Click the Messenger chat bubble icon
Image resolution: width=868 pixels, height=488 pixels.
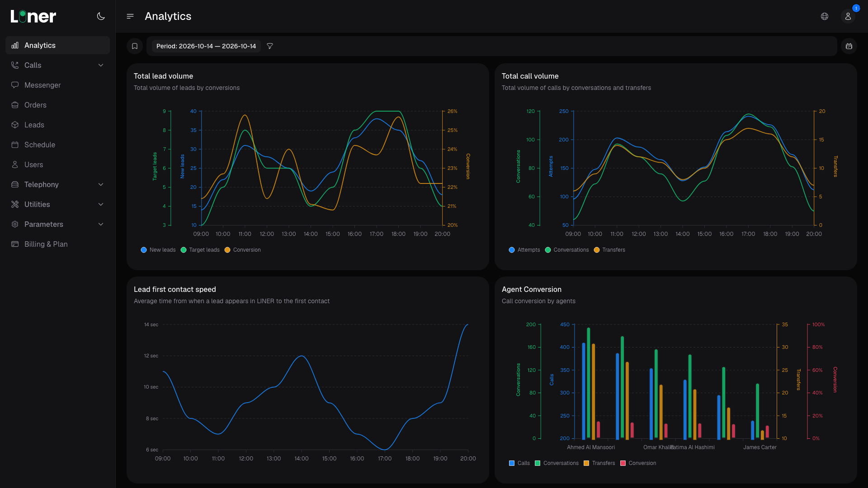click(15, 85)
